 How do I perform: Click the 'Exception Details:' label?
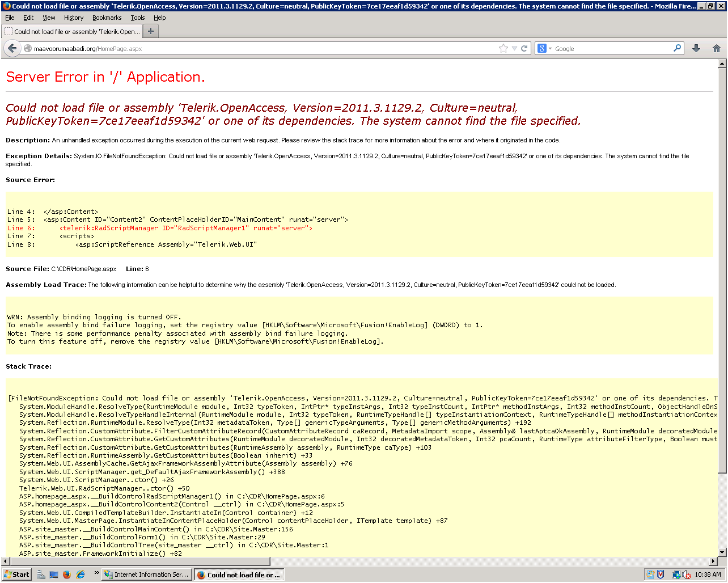pyautogui.click(x=39, y=156)
